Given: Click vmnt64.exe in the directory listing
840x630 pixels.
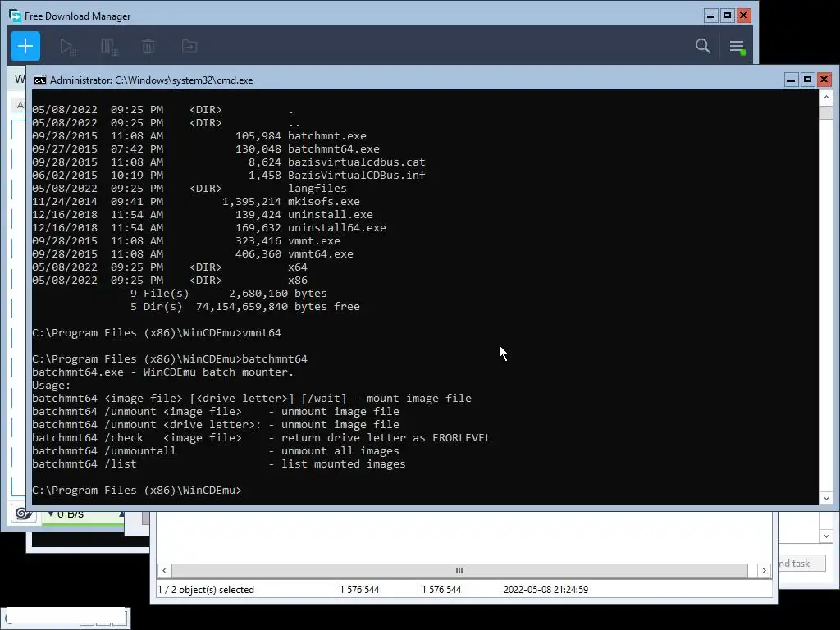Looking at the screenshot, I should [x=321, y=254].
